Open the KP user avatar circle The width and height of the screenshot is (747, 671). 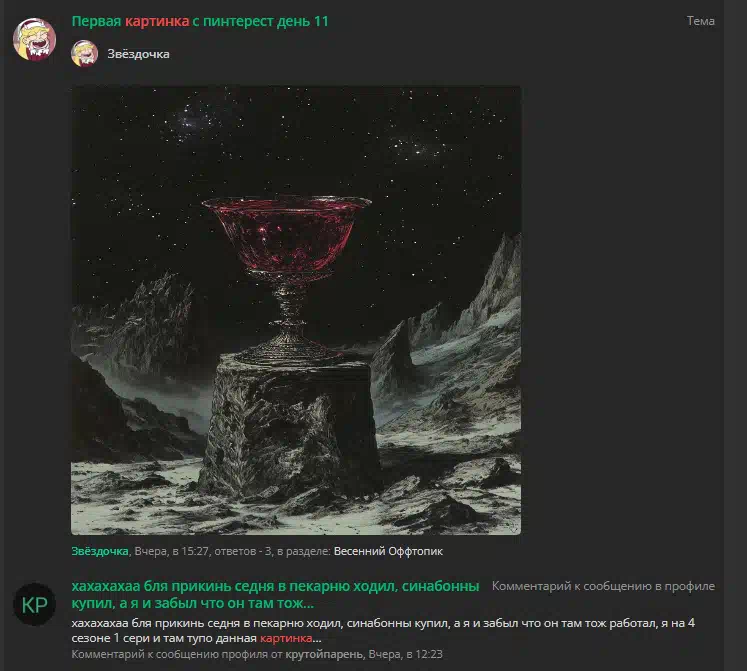pos(34,604)
